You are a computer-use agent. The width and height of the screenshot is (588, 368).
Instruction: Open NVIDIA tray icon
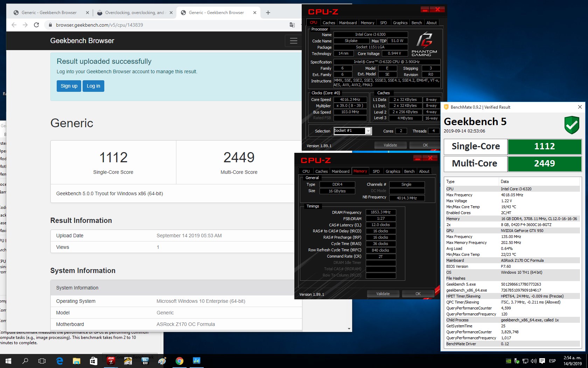coord(509,361)
